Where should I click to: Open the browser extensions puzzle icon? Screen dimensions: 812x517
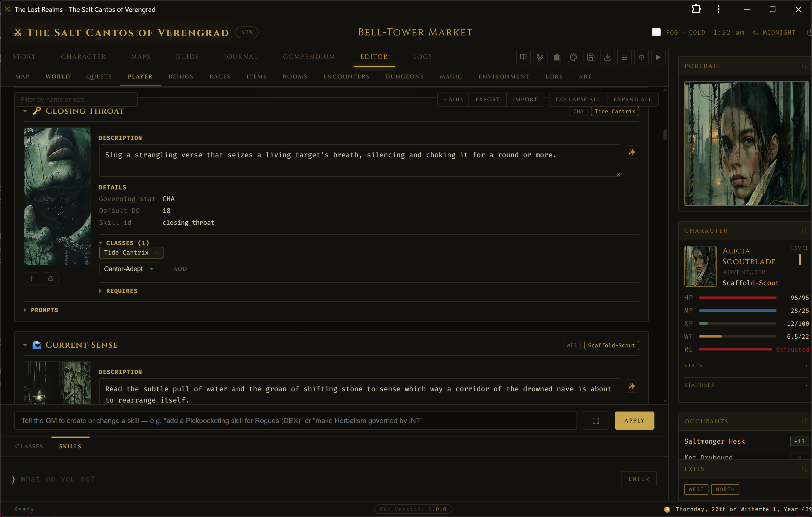[x=696, y=9]
